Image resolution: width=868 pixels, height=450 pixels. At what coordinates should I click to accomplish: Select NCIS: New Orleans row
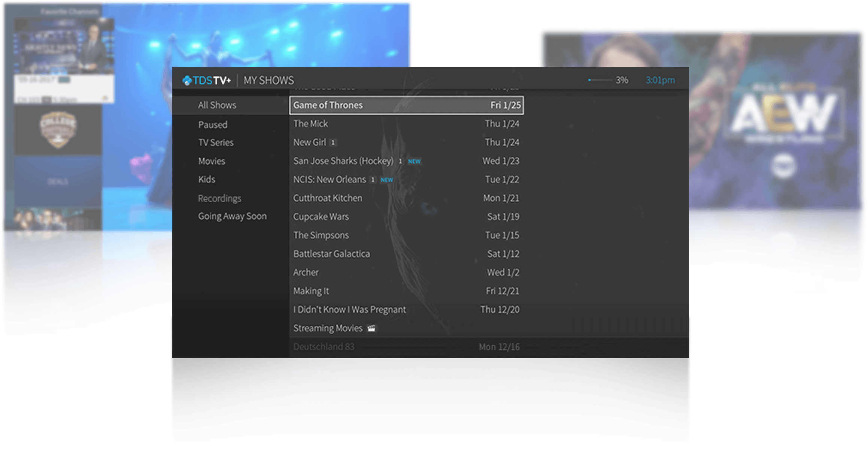click(x=406, y=180)
